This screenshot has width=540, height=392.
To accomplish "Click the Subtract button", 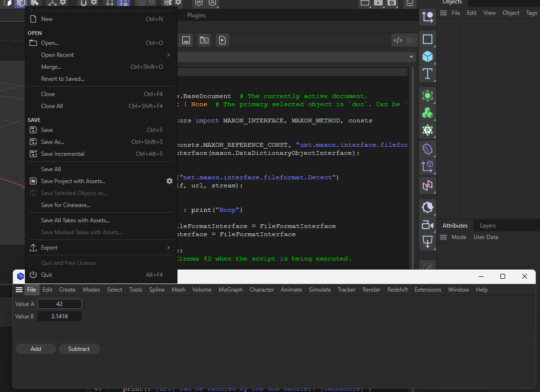I will tap(79, 349).
